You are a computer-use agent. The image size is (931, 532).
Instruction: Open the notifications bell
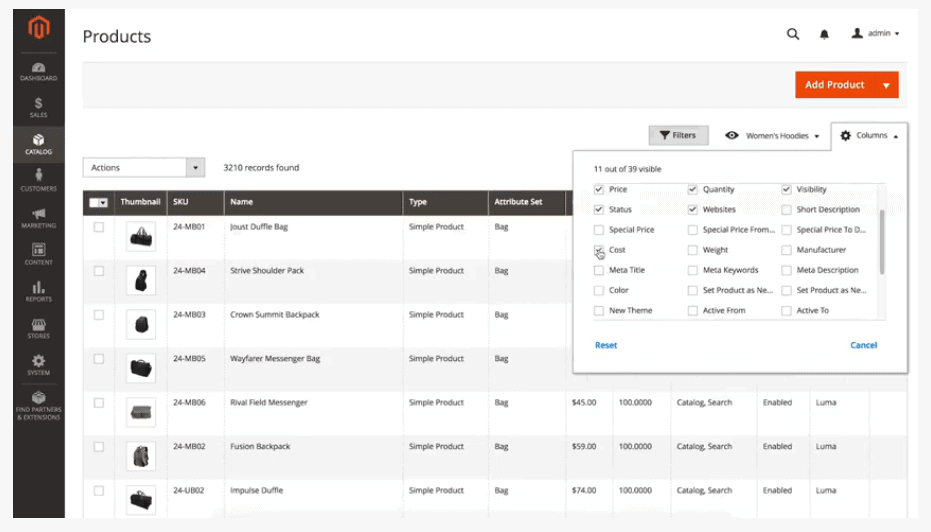click(x=824, y=34)
